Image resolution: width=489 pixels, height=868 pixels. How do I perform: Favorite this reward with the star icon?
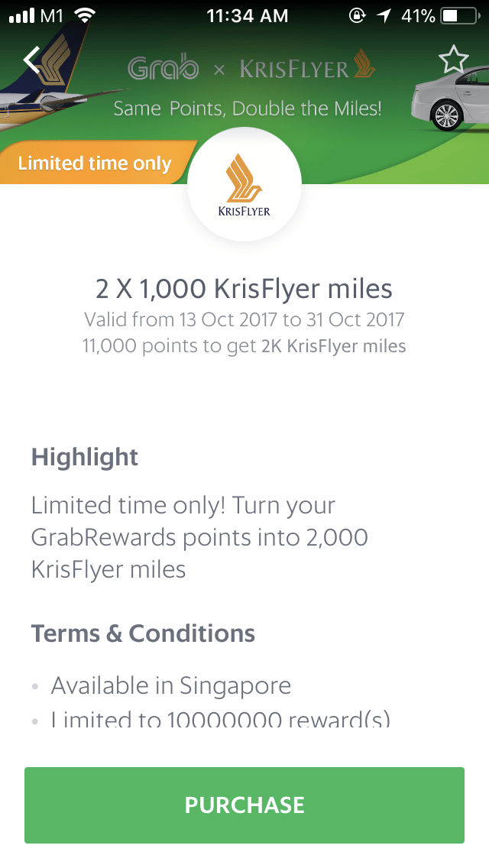[453, 60]
